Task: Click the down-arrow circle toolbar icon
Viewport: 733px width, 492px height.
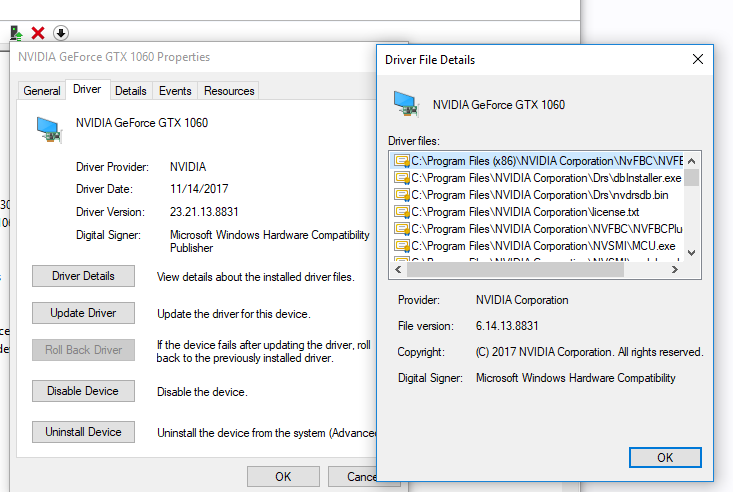Action: tap(61, 33)
